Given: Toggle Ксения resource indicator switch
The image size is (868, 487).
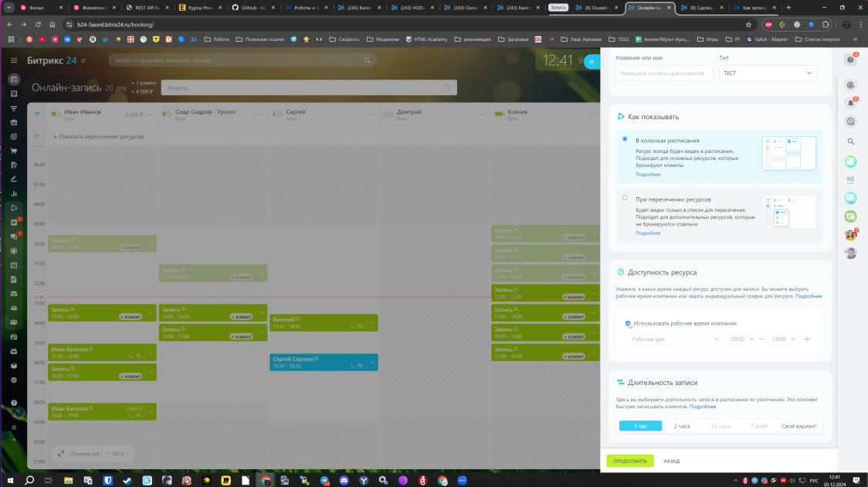Looking at the screenshot, I should (x=499, y=114).
